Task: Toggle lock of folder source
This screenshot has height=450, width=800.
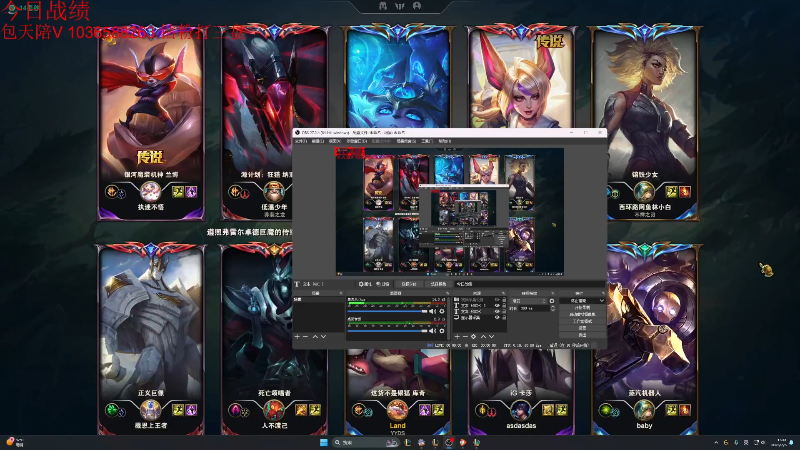Action: [504, 299]
